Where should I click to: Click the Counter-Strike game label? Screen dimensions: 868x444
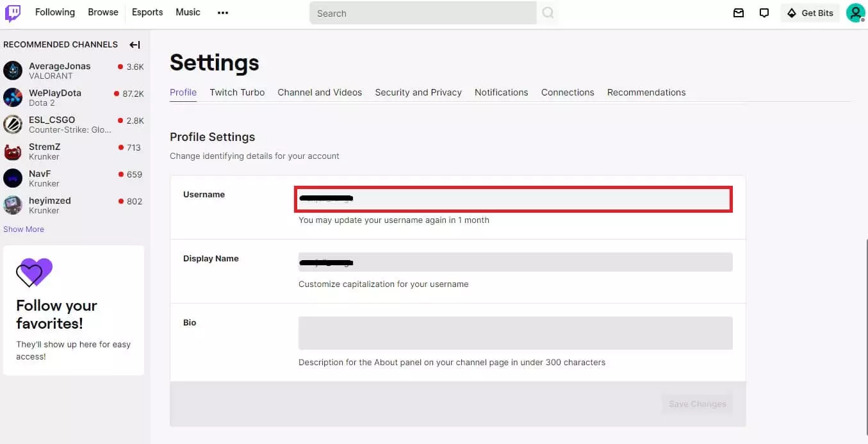tap(70, 130)
